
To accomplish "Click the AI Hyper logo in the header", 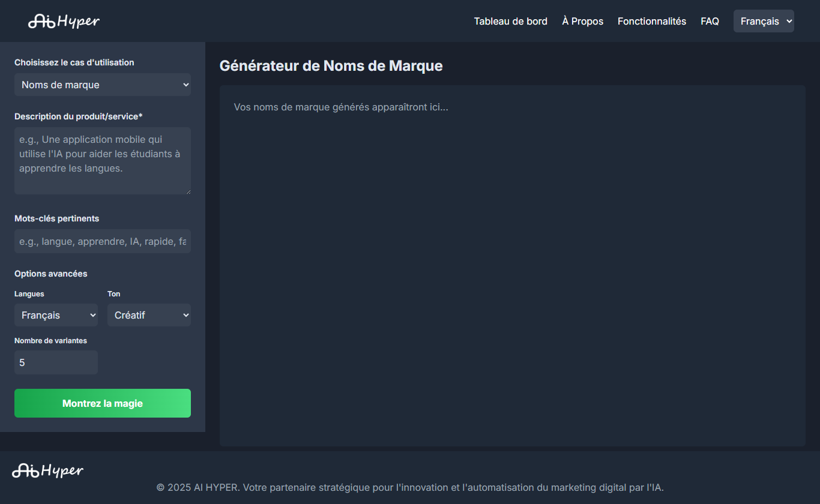I will click(64, 21).
